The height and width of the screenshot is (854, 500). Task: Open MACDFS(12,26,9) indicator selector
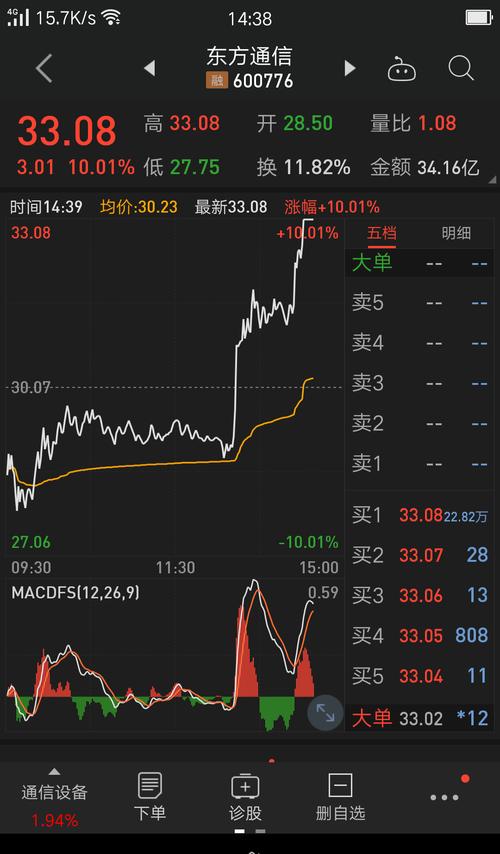click(x=75, y=593)
